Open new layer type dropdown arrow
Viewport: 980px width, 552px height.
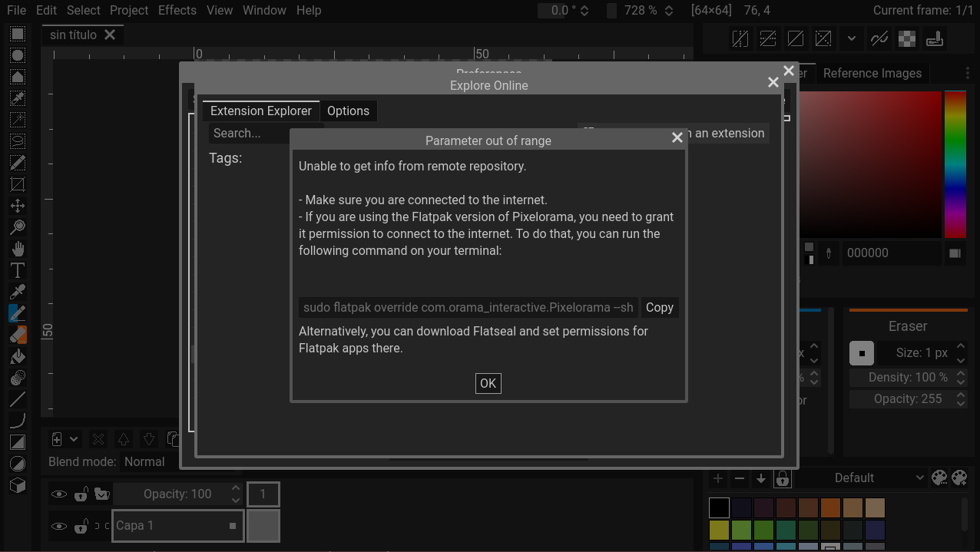click(x=74, y=439)
